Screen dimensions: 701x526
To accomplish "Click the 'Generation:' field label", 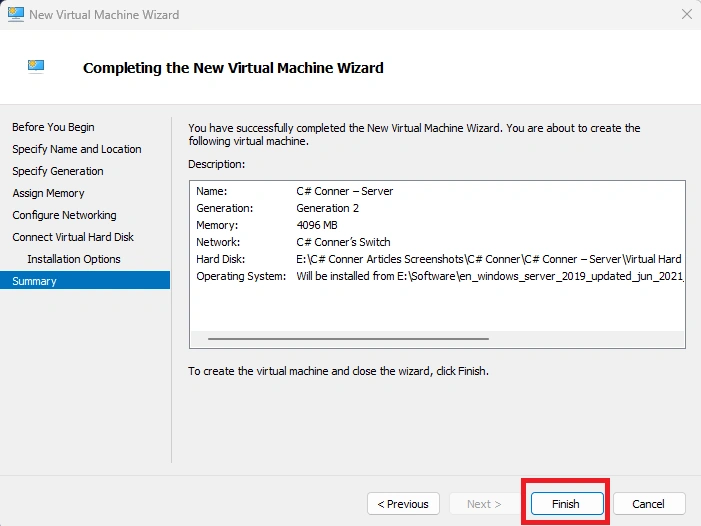I will click(224, 208).
